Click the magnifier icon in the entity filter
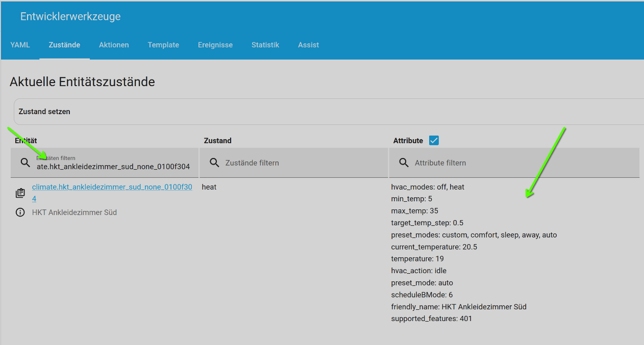The width and height of the screenshot is (644, 345). tap(26, 163)
